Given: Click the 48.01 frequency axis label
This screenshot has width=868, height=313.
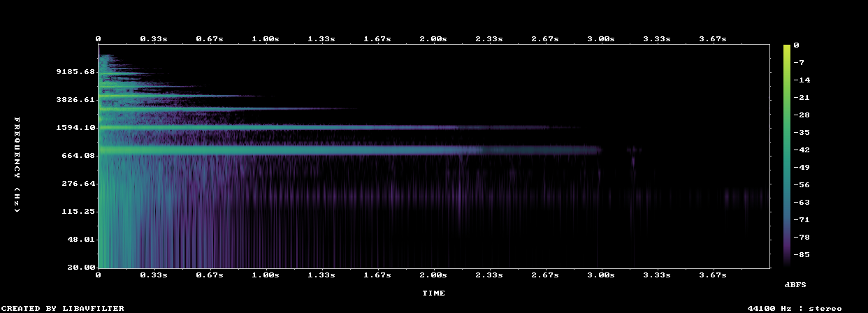Looking at the screenshot, I should point(80,240).
